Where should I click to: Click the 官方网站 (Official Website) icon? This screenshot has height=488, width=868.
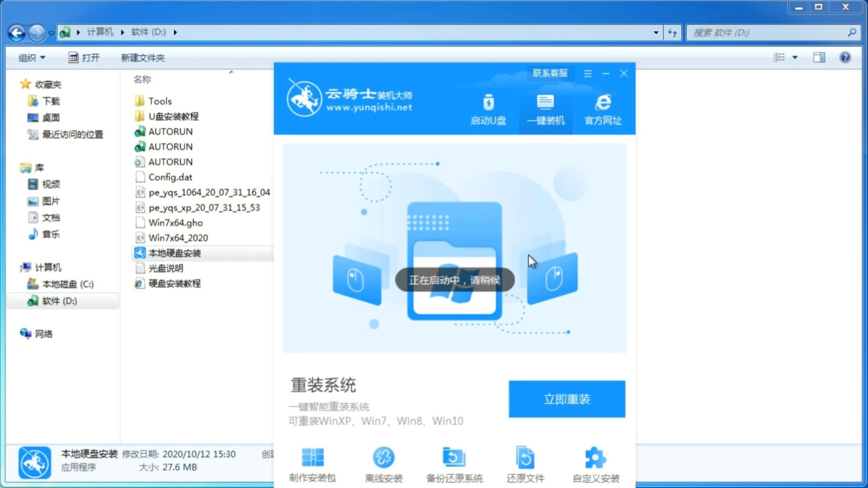click(601, 109)
